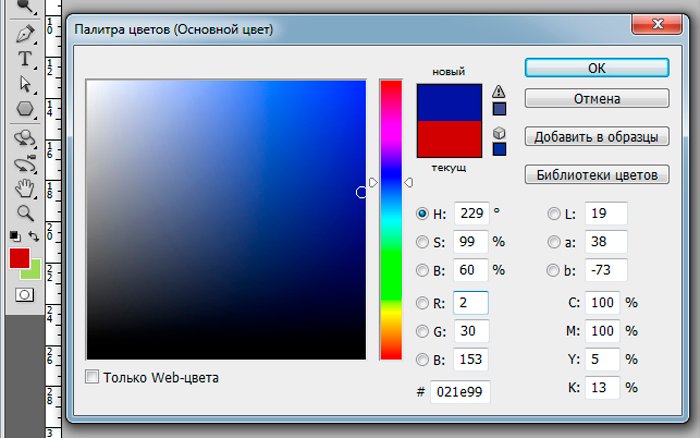This screenshot has height=438, width=700.
Task: Select the Polygon shape tool
Action: [x=25, y=109]
